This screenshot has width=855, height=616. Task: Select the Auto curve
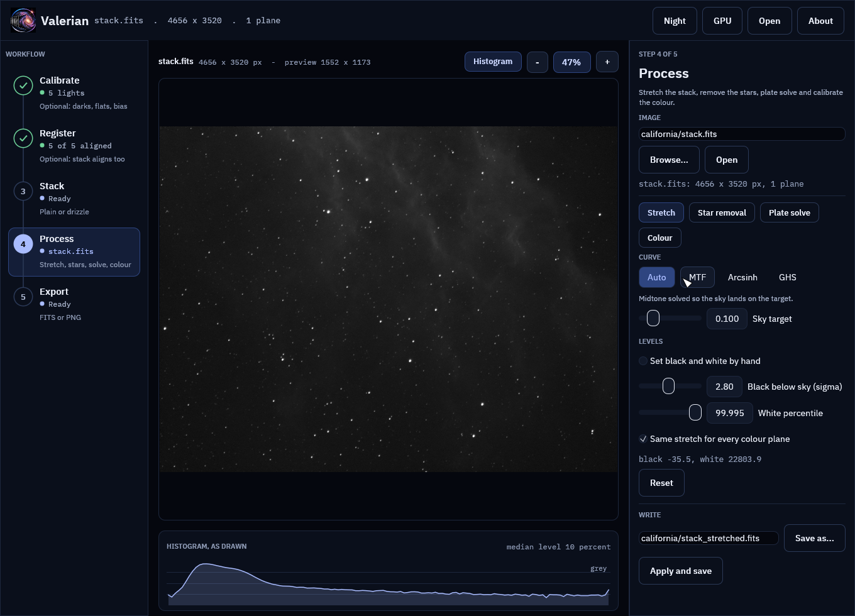point(657,277)
